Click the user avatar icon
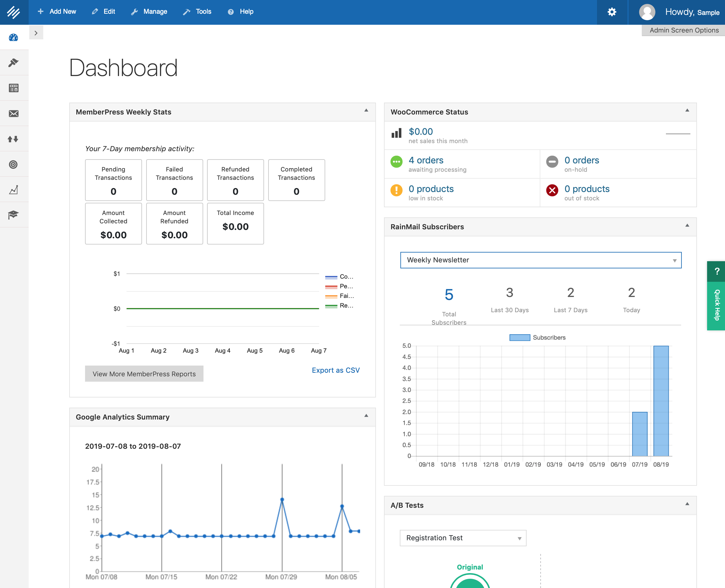This screenshot has width=725, height=588. 647,12
